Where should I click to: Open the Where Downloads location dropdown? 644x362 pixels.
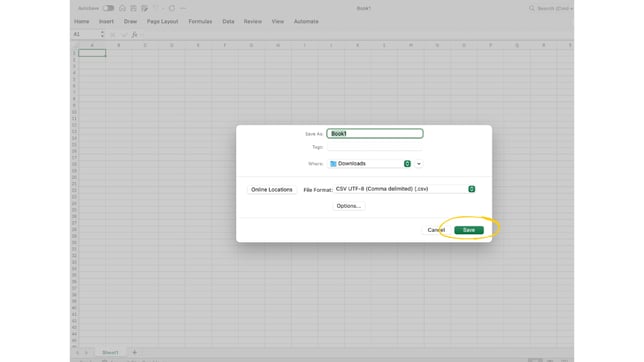pyautogui.click(x=369, y=164)
